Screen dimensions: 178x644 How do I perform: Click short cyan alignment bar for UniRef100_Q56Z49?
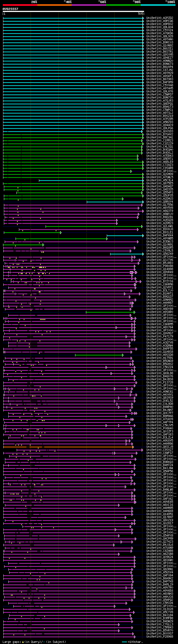pos(127,254)
